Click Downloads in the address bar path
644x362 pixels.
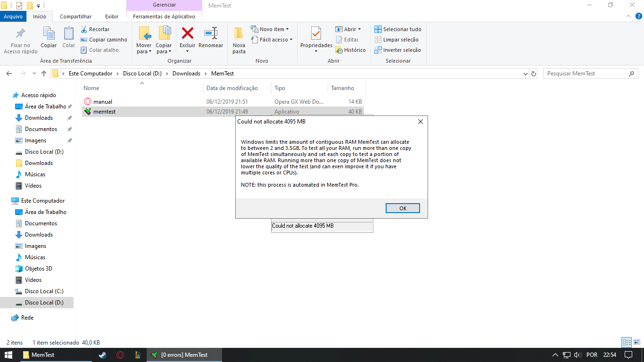click(x=186, y=74)
